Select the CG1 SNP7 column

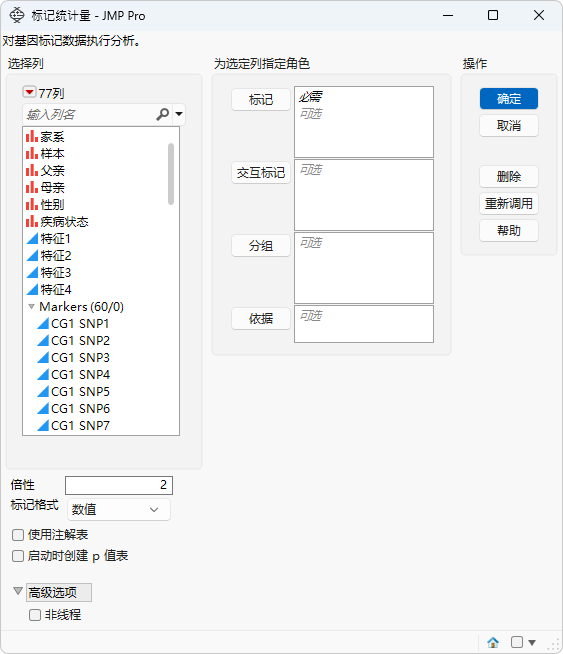click(x=73, y=425)
